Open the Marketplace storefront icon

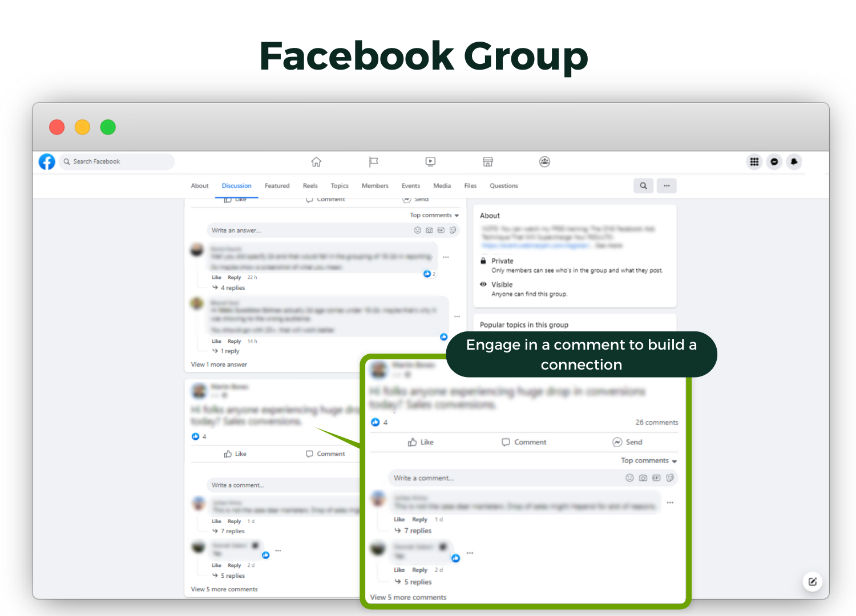click(x=487, y=162)
